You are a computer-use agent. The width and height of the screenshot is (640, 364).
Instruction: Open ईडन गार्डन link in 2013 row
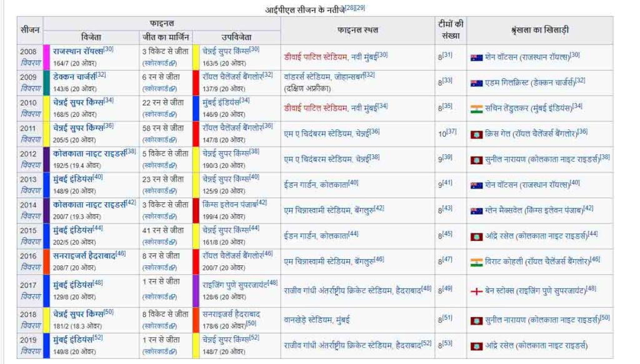coord(300,185)
